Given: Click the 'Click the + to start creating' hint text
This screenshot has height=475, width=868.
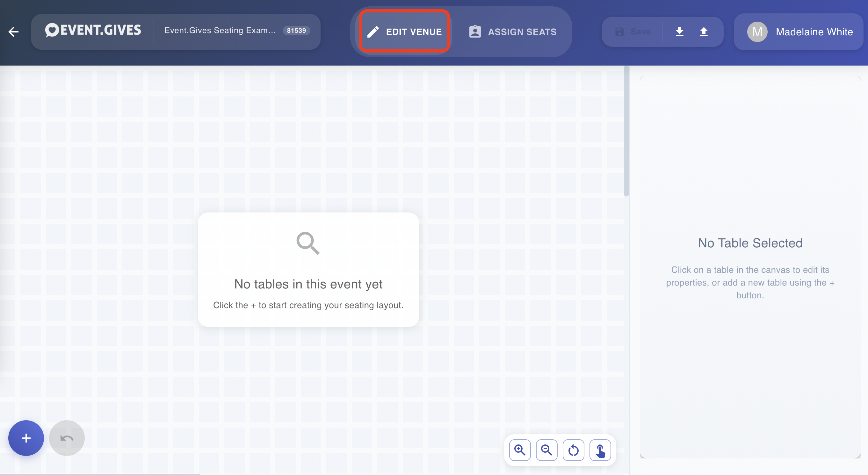Looking at the screenshot, I should [308, 305].
